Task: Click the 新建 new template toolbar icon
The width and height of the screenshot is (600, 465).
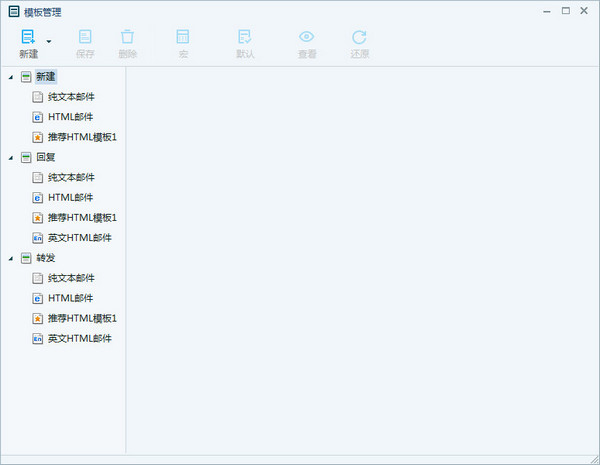Action: (x=28, y=37)
